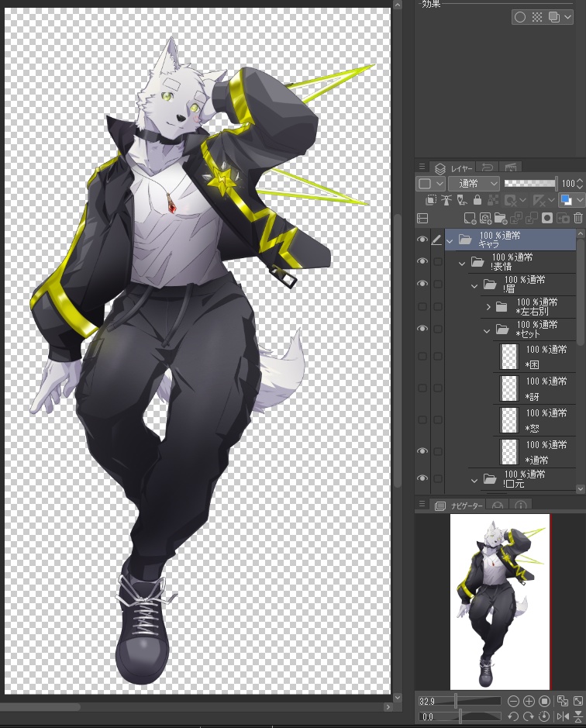Click the blue Change Layer Color swatch

[566, 200]
